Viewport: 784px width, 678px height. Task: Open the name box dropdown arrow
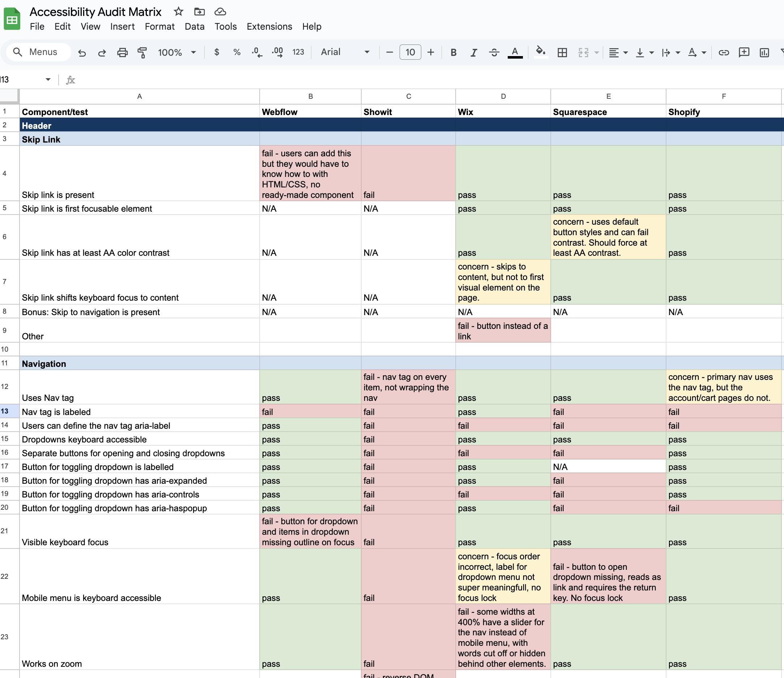48,80
